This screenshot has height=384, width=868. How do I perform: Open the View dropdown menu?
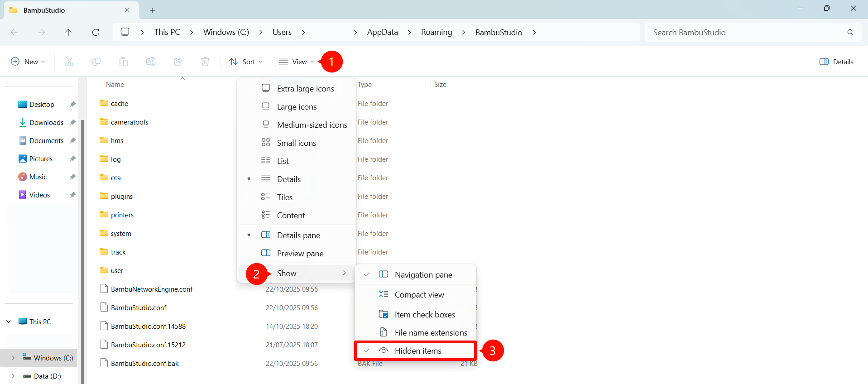297,62
